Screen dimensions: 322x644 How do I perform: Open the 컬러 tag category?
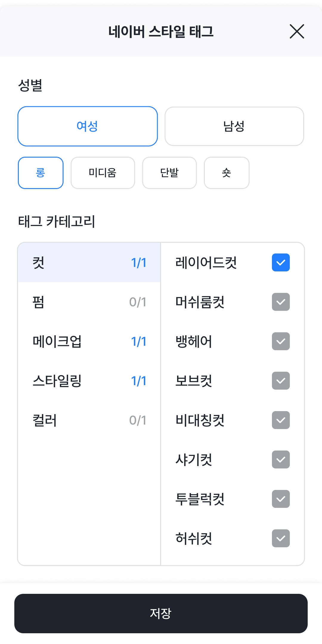pyautogui.click(x=89, y=420)
